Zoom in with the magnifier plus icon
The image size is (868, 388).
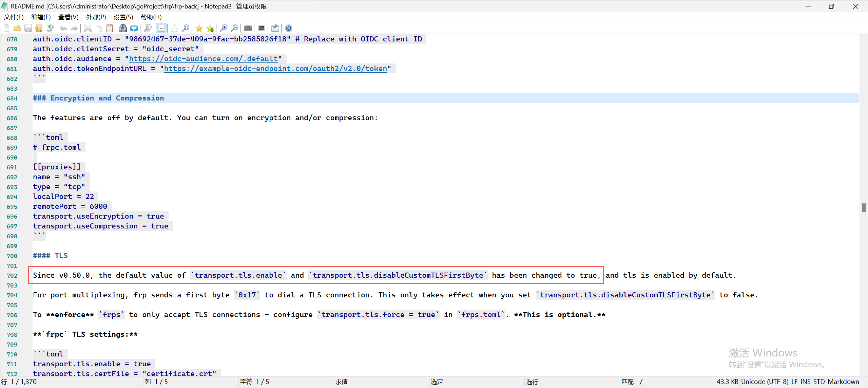pyautogui.click(x=224, y=28)
